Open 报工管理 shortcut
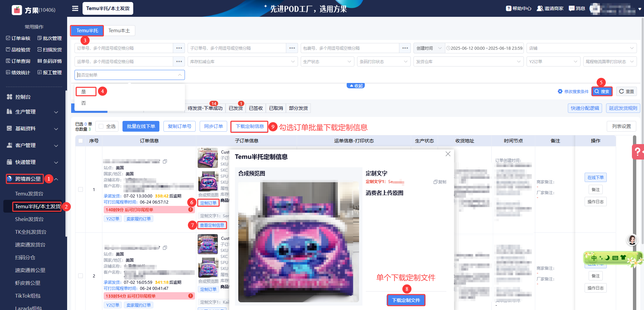Screen dimensions: 644x310 coord(50,73)
